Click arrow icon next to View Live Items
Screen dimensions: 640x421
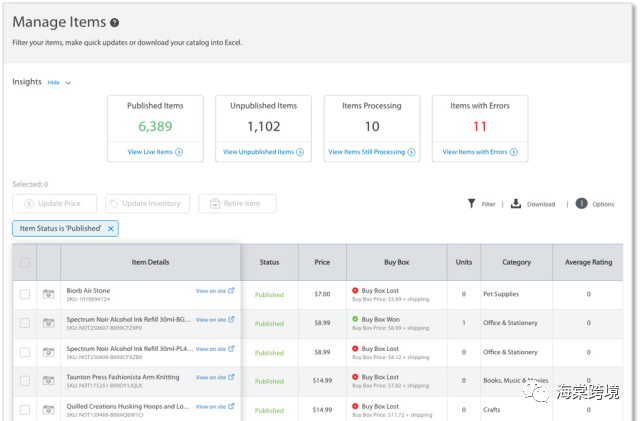179,152
